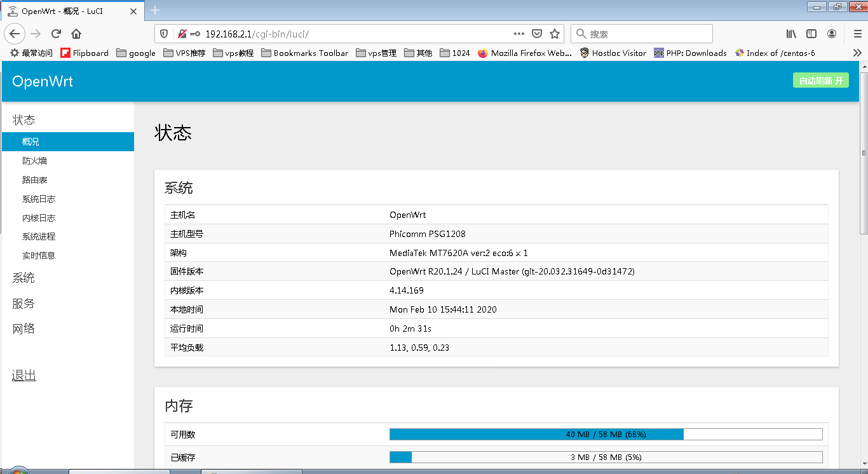Select the OpenWrt - 概况 - LuCI tab
Image resolution: width=868 pixels, height=474 pixels.
(73, 10)
